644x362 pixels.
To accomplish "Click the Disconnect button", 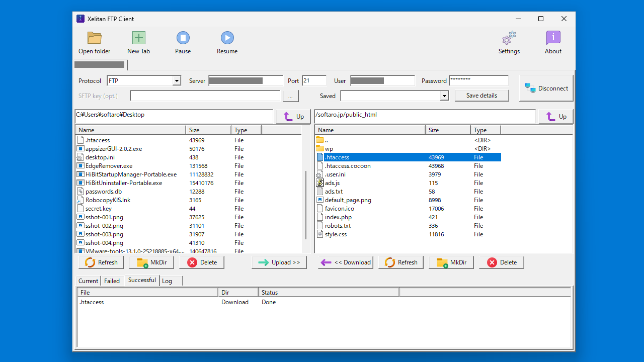I will tap(546, 88).
